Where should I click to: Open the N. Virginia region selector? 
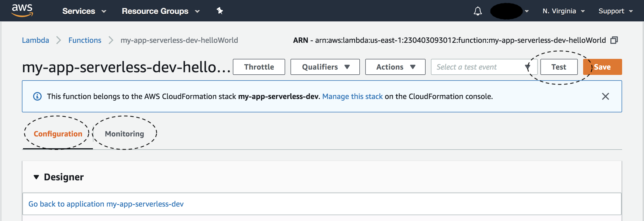(563, 11)
